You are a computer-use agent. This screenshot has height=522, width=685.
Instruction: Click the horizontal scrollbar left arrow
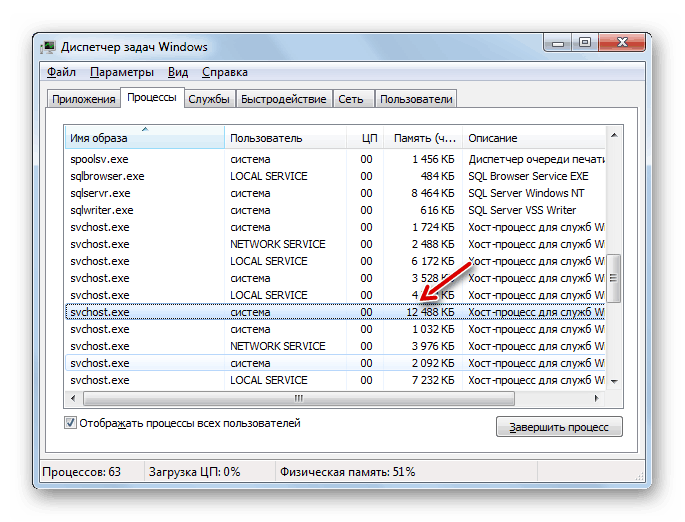pos(73,398)
